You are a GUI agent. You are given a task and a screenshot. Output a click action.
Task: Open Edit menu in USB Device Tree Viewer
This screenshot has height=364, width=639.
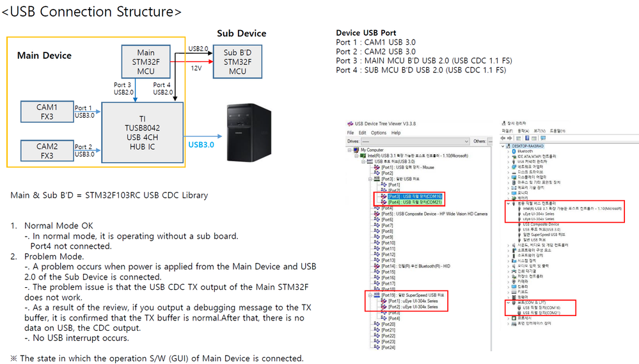(362, 133)
